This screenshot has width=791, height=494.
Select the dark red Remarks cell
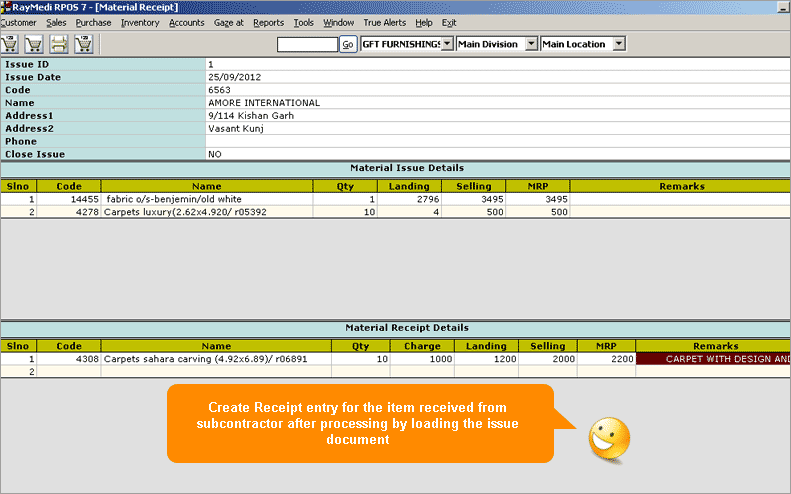[713, 358]
